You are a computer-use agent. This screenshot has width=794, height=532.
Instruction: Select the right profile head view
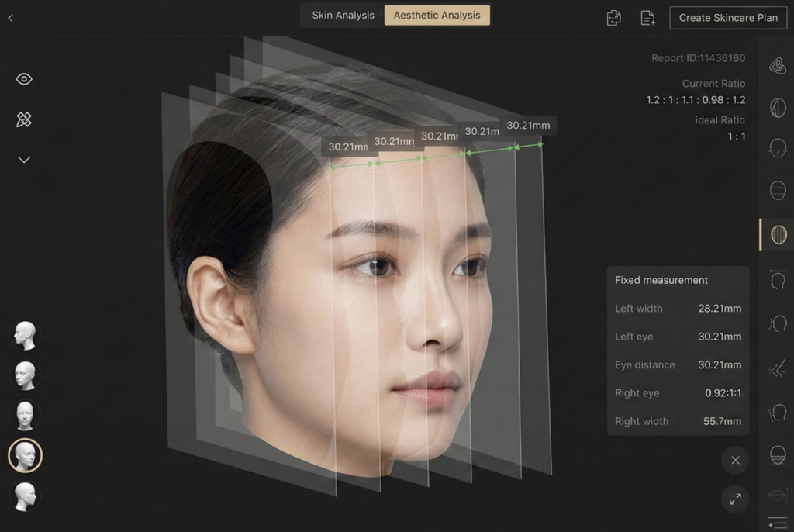point(25,496)
